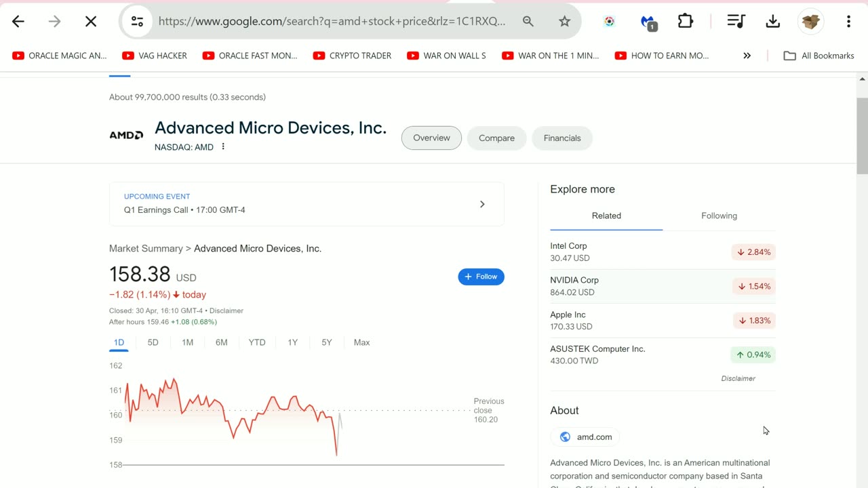Select the 1D chart range
The height and width of the screenshot is (488, 868).
pos(119,342)
